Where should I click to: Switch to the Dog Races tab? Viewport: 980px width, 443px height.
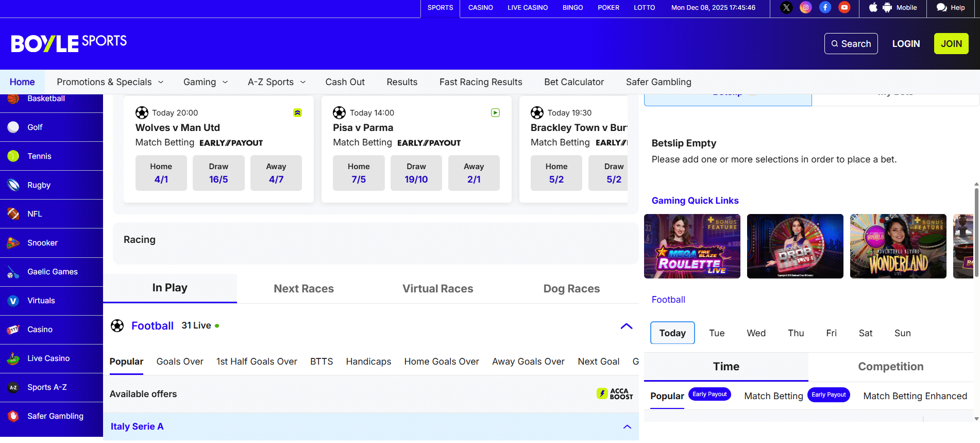tap(571, 289)
